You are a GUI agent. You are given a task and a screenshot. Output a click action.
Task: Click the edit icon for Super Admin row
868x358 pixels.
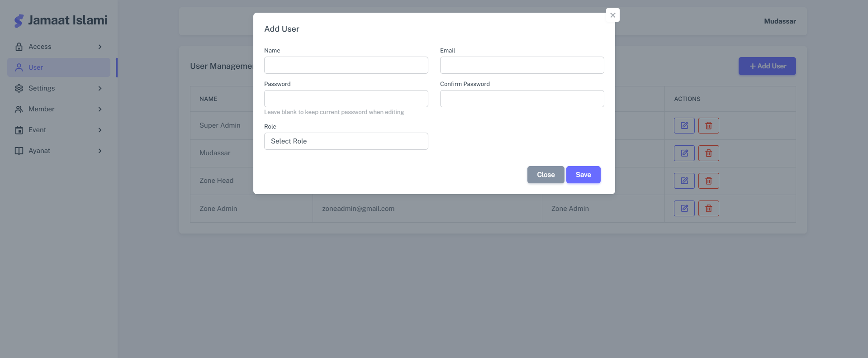coord(684,125)
